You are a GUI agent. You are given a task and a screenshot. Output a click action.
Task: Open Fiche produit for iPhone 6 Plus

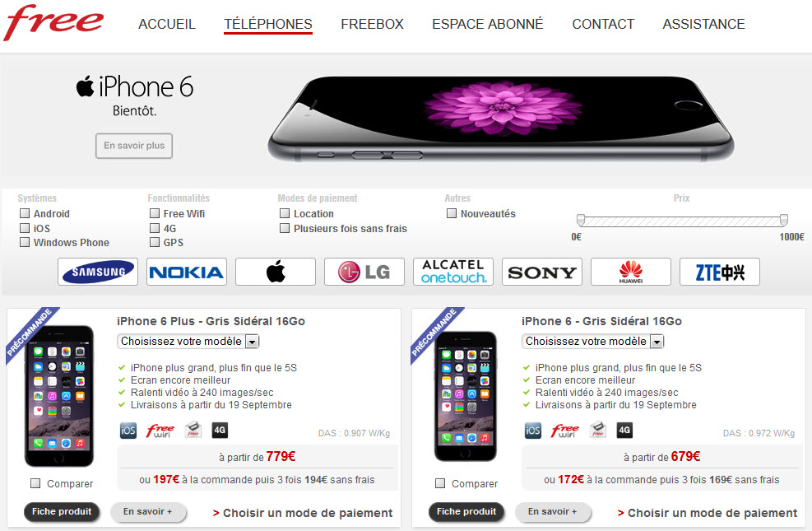pyautogui.click(x=62, y=512)
